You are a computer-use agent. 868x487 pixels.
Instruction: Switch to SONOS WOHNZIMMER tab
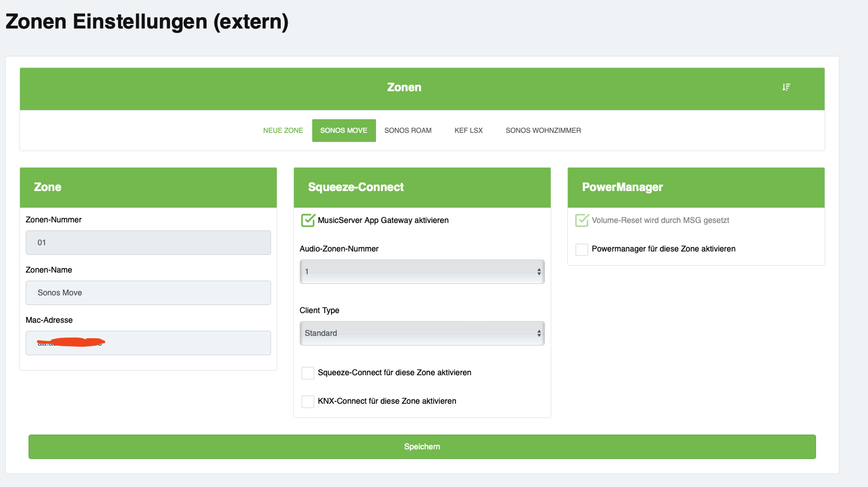tap(543, 131)
